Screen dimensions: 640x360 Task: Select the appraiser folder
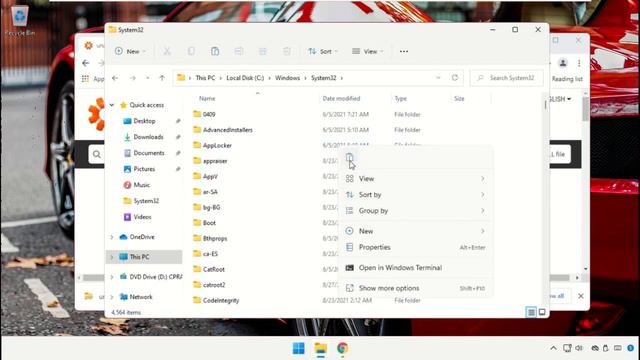[215, 161]
